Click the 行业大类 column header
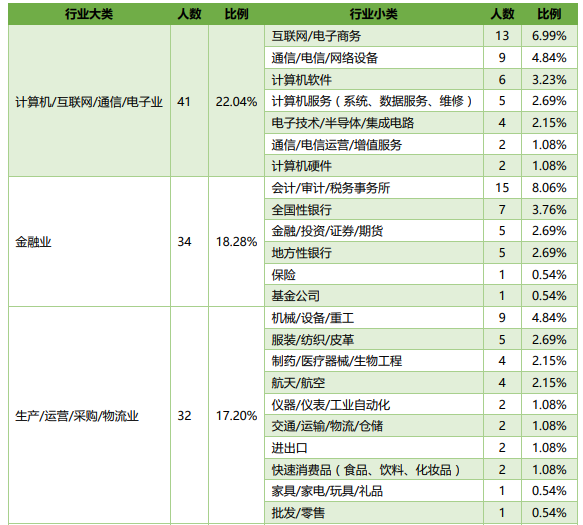The height and width of the screenshot is (525, 583). tap(89, 14)
